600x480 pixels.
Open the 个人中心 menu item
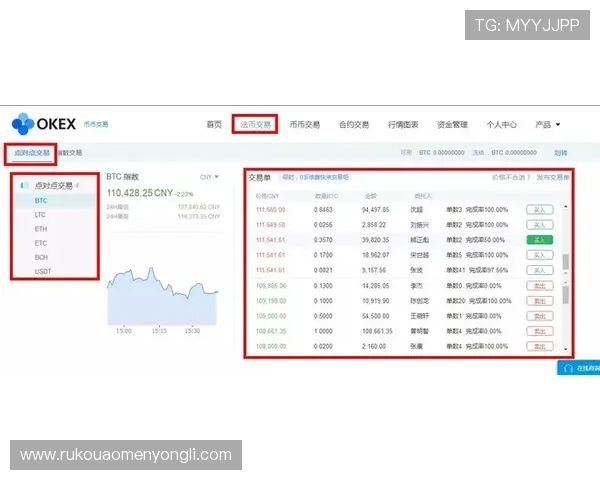501,124
